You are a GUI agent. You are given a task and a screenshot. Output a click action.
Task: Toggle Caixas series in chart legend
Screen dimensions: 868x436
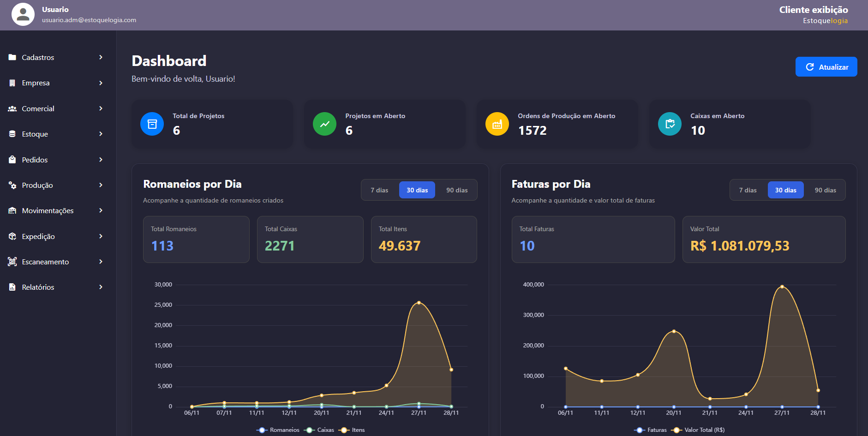(319, 430)
